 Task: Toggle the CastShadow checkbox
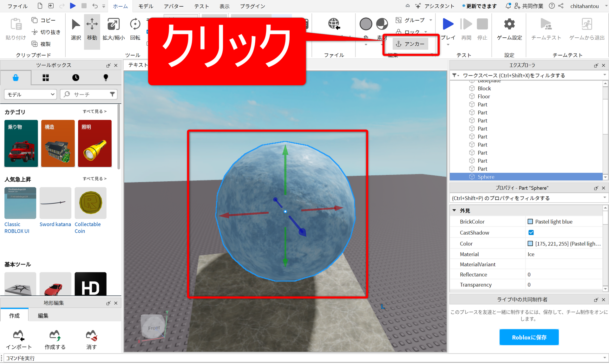point(531,232)
